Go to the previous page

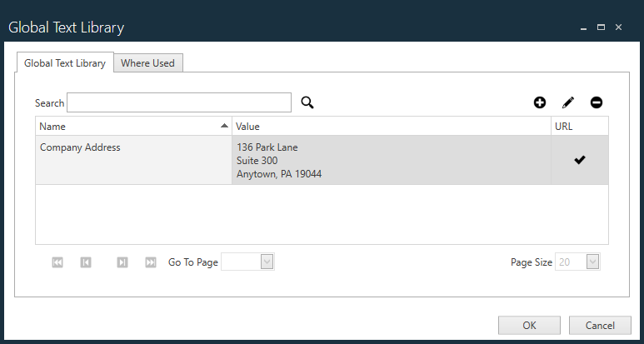point(86,262)
